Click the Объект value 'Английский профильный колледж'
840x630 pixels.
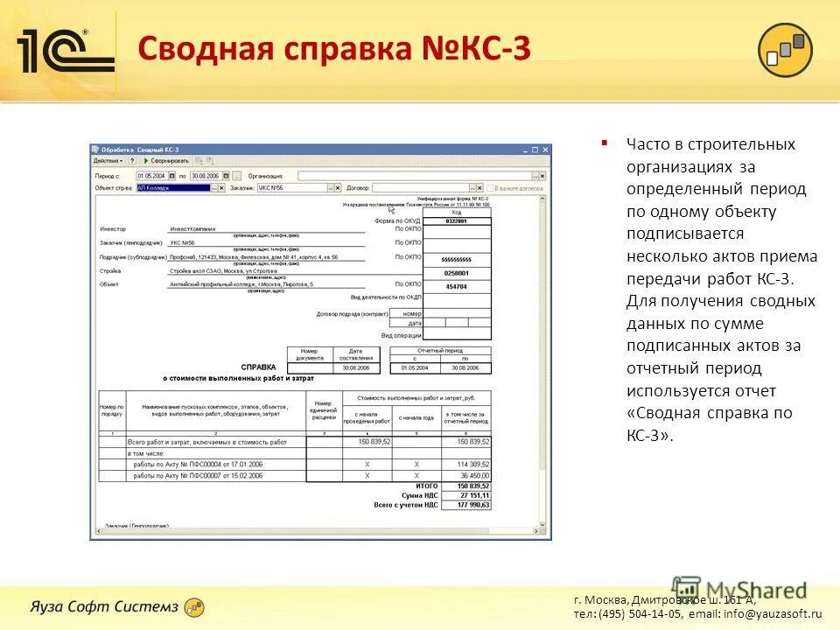click(x=241, y=284)
